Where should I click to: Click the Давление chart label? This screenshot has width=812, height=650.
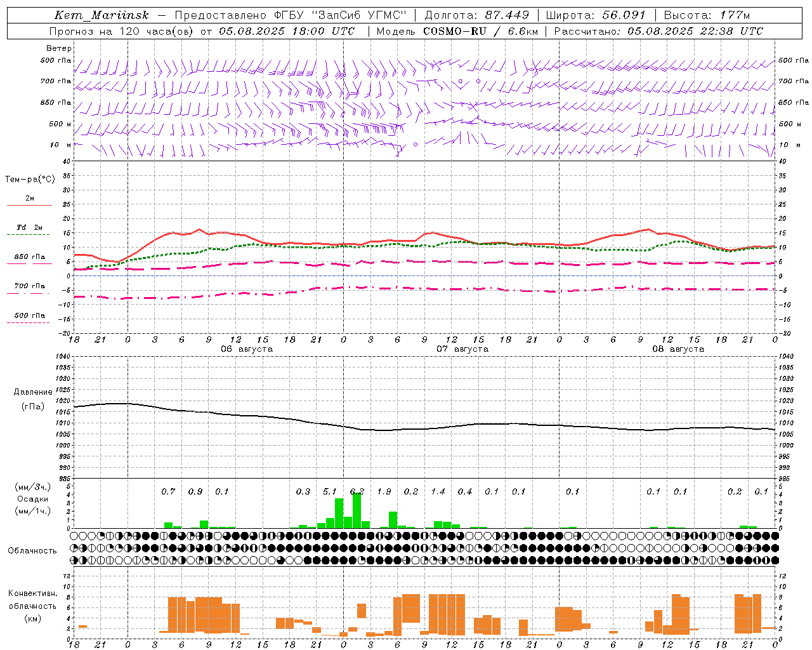[x=33, y=392]
